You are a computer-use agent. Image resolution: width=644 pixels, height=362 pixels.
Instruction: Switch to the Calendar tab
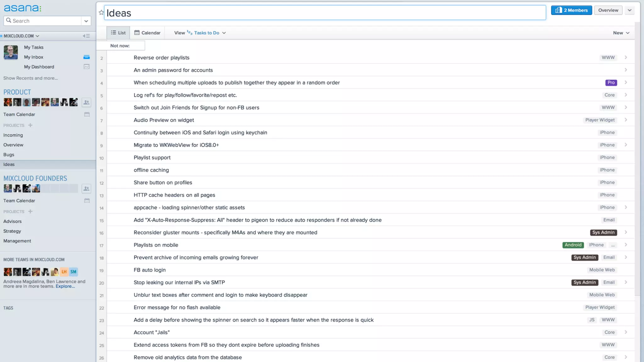point(147,33)
